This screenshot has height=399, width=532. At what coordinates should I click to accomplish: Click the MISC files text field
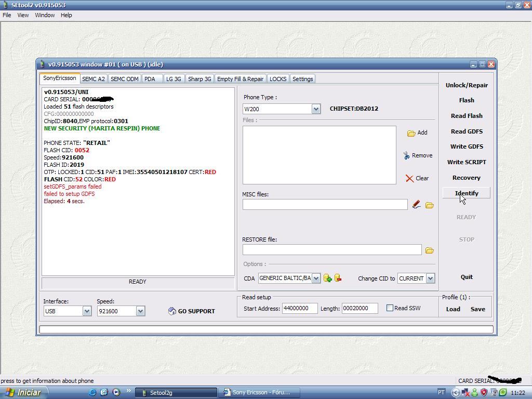click(325, 205)
